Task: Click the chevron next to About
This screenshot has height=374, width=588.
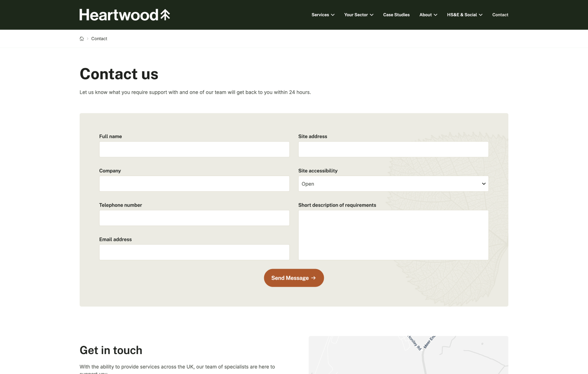Action: click(x=434, y=15)
